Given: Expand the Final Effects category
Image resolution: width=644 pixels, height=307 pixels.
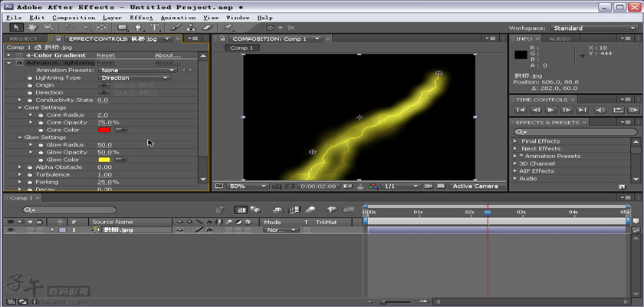Looking at the screenshot, I should [x=515, y=141].
